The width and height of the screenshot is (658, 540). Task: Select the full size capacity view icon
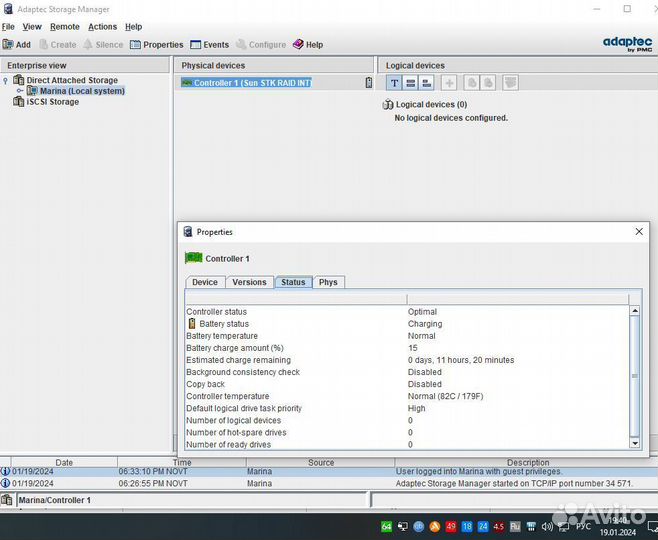(410, 83)
